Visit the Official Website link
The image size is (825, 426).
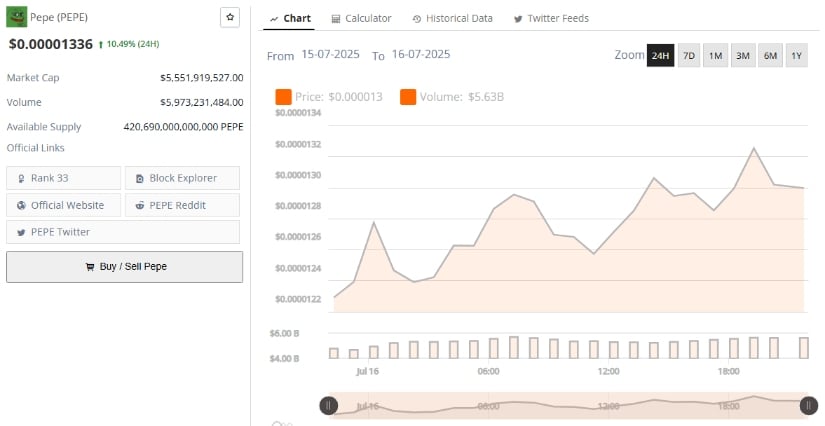click(x=64, y=205)
